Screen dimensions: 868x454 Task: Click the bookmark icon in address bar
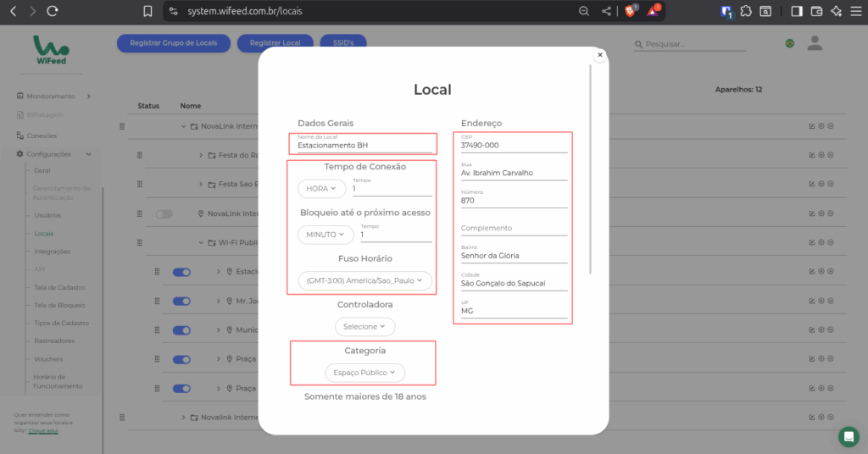click(148, 12)
